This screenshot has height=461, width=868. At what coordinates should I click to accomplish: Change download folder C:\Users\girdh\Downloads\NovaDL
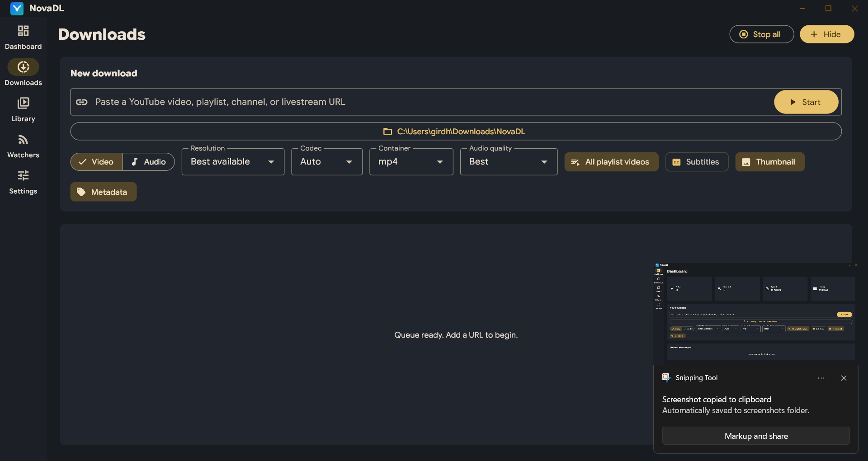click(x=456, y=132)
